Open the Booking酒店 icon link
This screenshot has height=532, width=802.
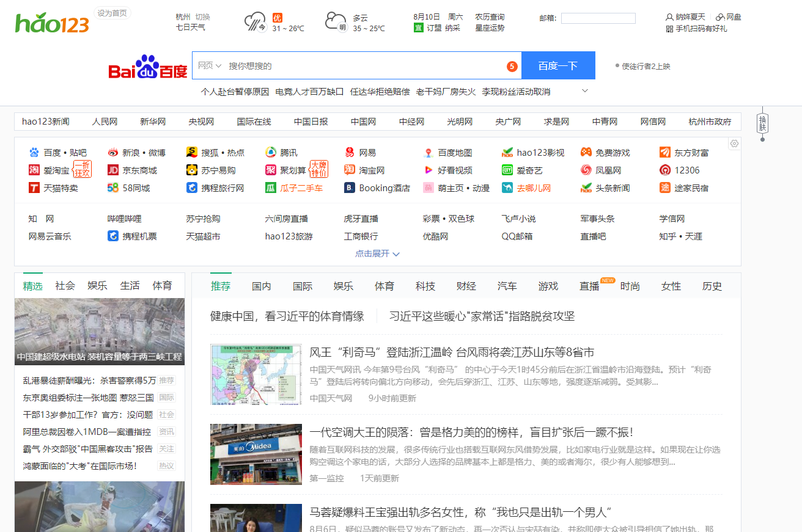[350, 188]
